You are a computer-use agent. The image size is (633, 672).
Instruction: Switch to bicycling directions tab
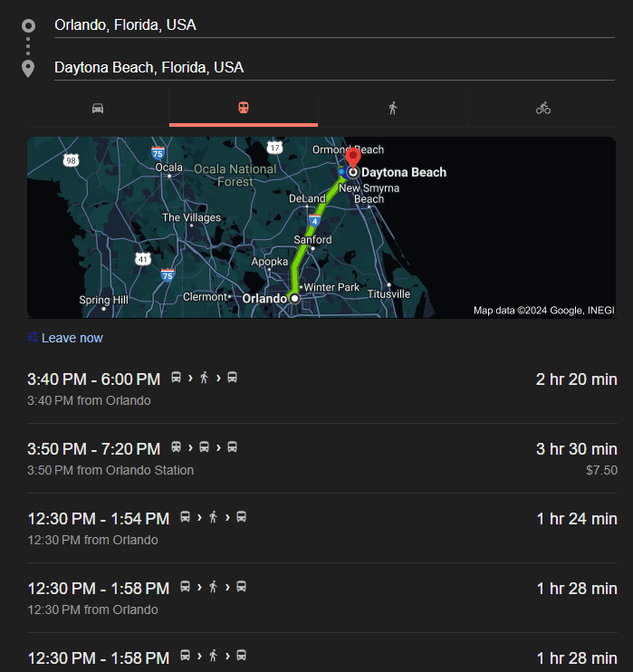point(542,109)
